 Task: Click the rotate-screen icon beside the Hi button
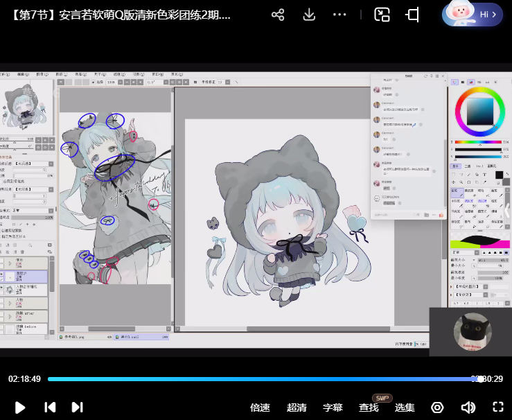(413, 15)
